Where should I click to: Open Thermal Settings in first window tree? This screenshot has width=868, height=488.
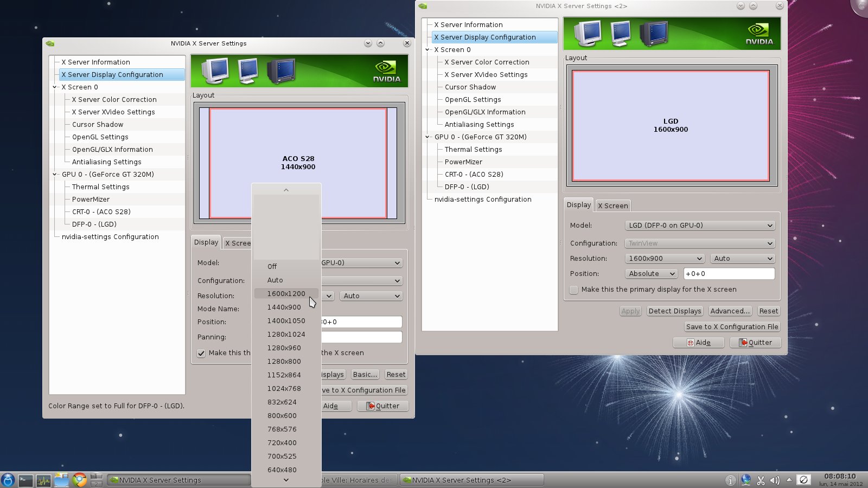pos(101,187)
